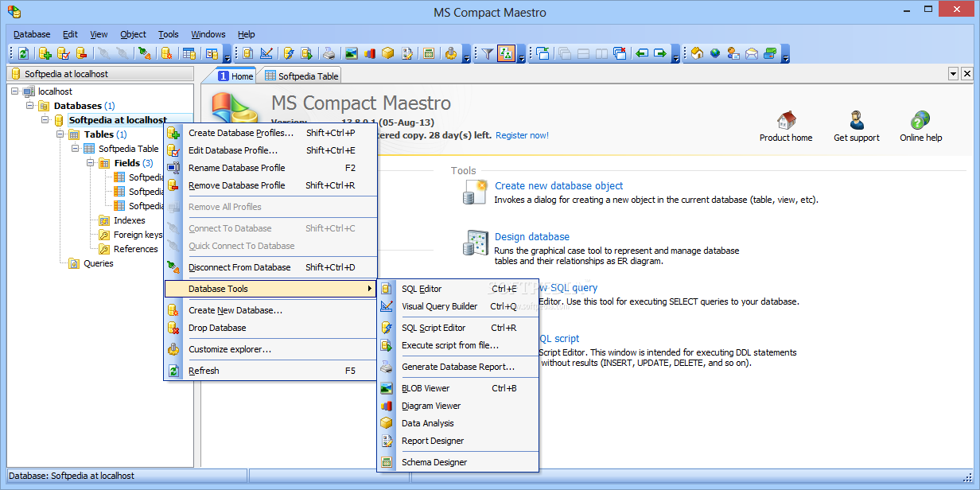
Task: Click the Get support button
Action: coord(857,126)
